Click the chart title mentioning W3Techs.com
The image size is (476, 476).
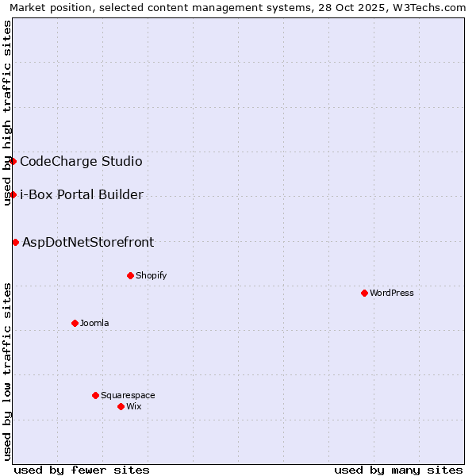(x=238, y=7)
